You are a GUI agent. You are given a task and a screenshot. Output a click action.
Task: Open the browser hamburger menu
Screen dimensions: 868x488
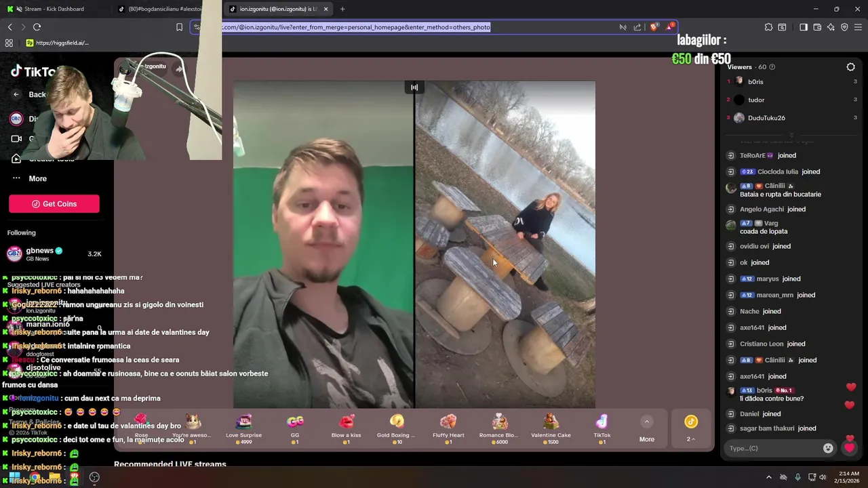(x=858, y=27)
